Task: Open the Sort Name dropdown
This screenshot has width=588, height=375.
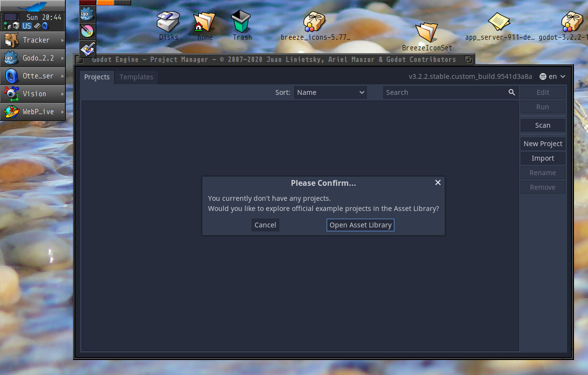Action: pos(331,92)
